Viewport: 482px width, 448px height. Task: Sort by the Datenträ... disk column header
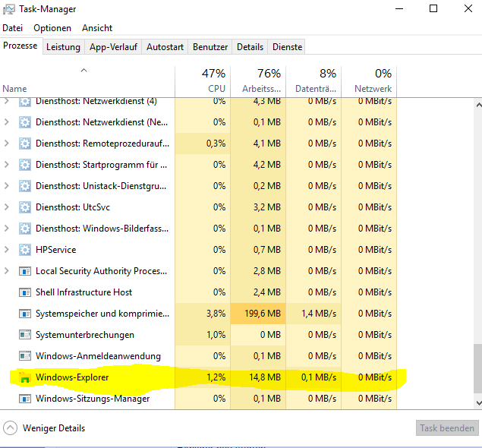[x=313, y=82]
